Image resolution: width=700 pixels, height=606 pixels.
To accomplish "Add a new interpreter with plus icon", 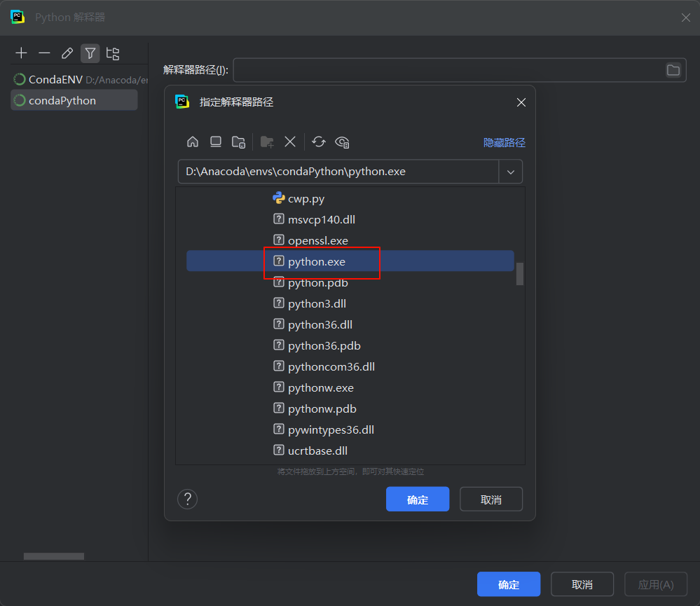I will (x=21, y=53).
